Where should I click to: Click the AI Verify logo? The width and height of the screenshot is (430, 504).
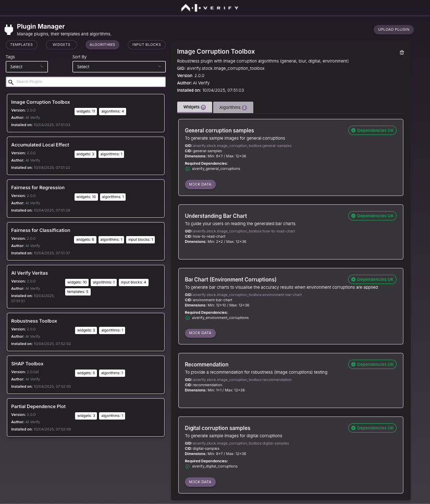point(210,8)
